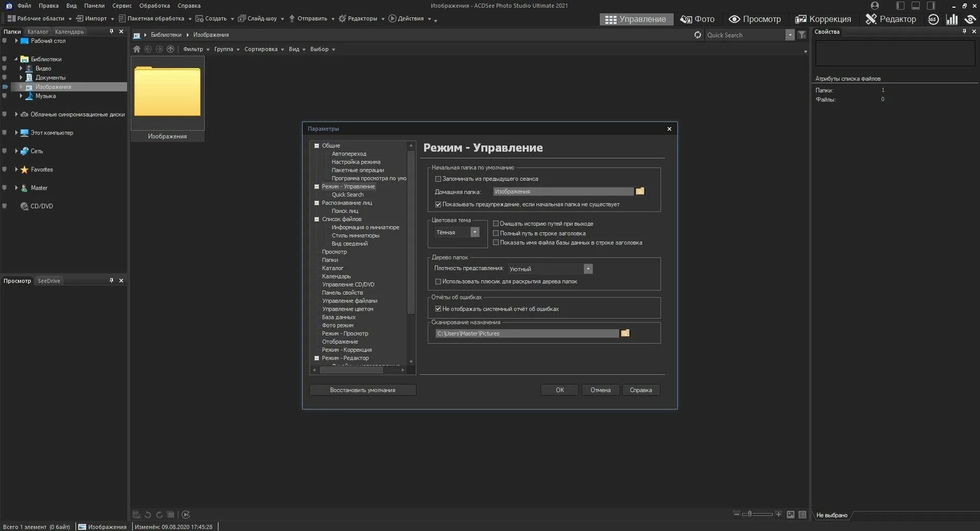Switch to Фото mode

point(697,19)
